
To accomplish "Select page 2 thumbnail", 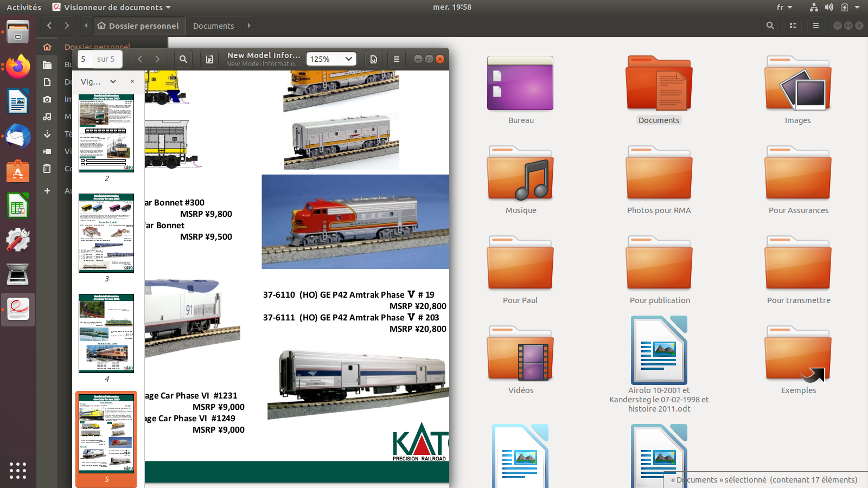I will click(x=106, y=133).
